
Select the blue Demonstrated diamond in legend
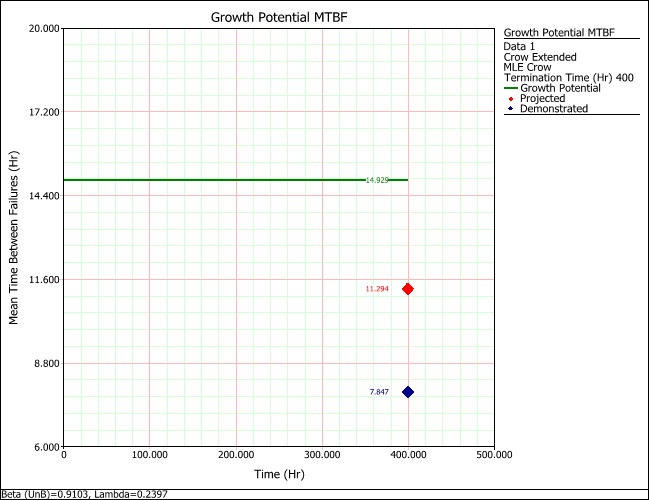click(511, 109)
